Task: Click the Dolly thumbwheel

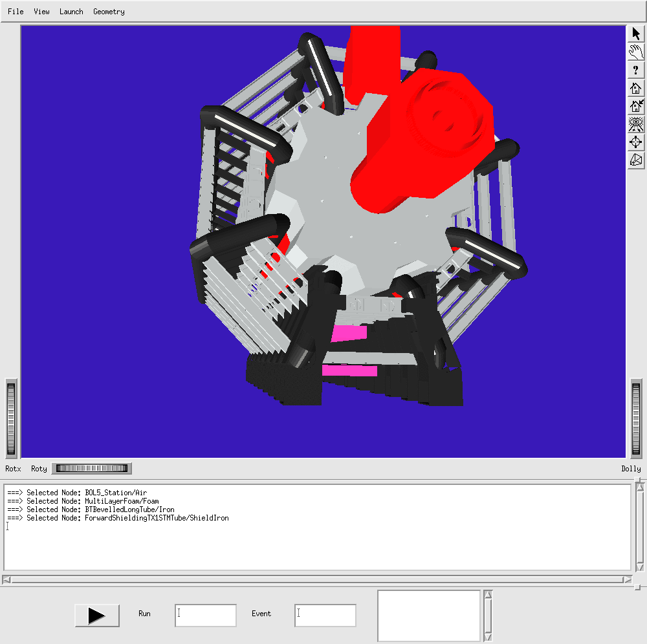Action: [637, 420]
